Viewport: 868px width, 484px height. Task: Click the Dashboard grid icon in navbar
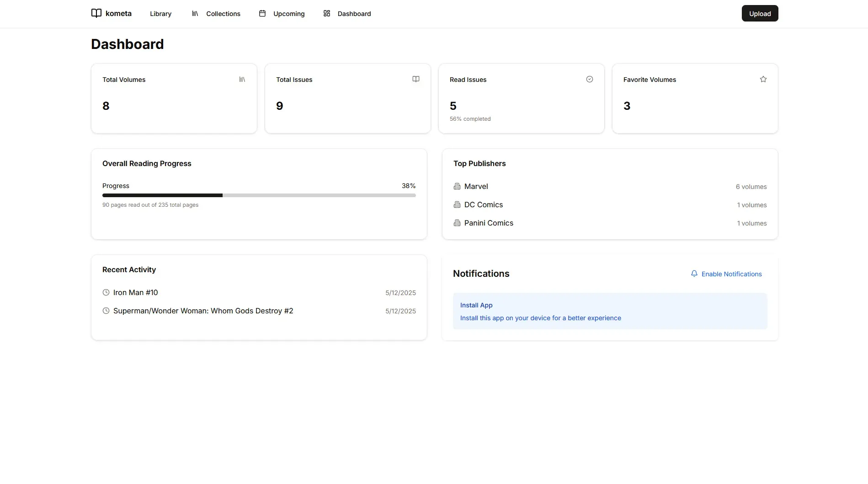pos(327,14)
